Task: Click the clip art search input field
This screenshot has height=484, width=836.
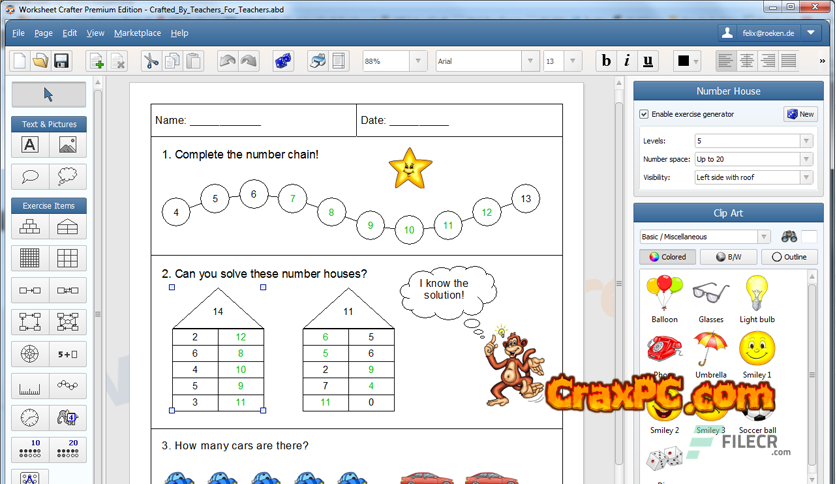Action: tap(809, 237)
